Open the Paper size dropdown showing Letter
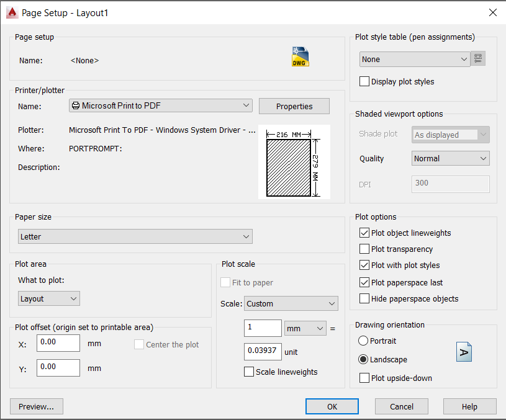This screenshot has width=506, height=420. 135,236
